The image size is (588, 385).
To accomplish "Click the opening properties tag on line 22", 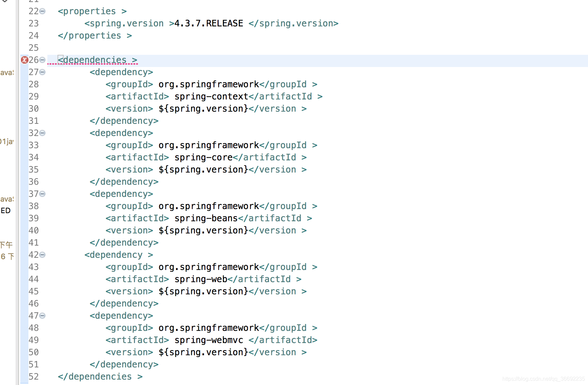I will click(92, 11).
